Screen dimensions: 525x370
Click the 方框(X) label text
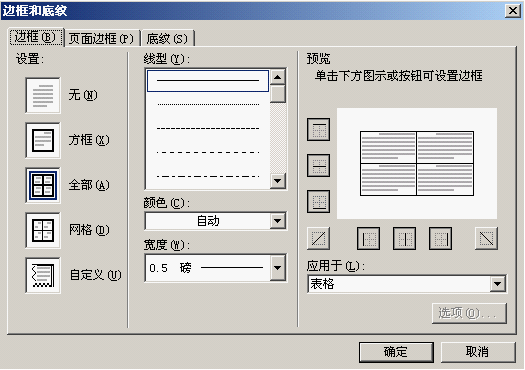click(x=89, y=140)
